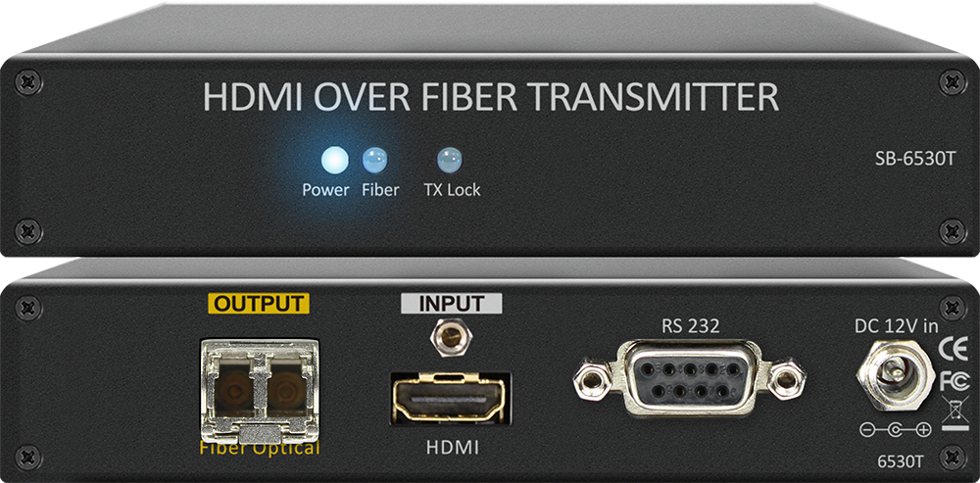Viewport: 980px width, 483px height.
Task: Click the SB-6530T model text
Action: [x=915, y=159]
